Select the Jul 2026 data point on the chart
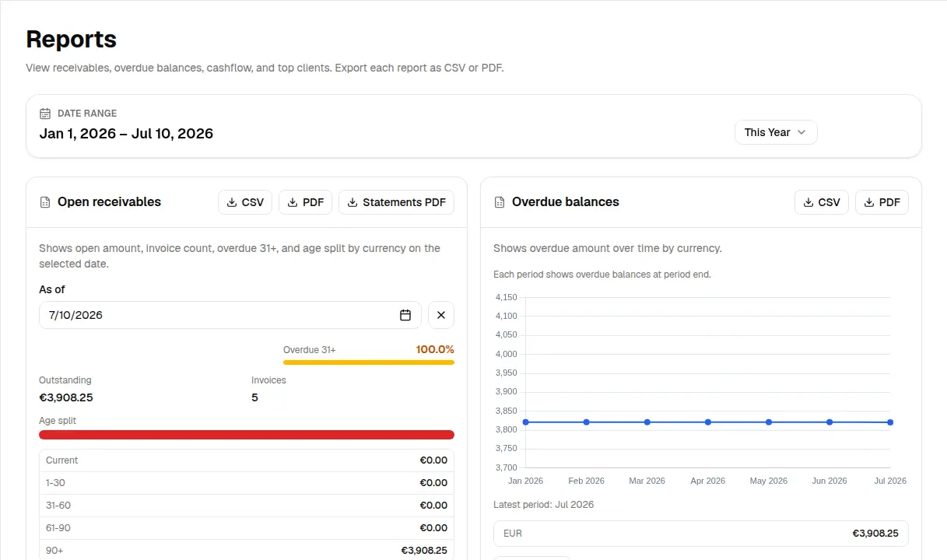The width and height of the screenshot is (947, 560). (x=890, y=422)
